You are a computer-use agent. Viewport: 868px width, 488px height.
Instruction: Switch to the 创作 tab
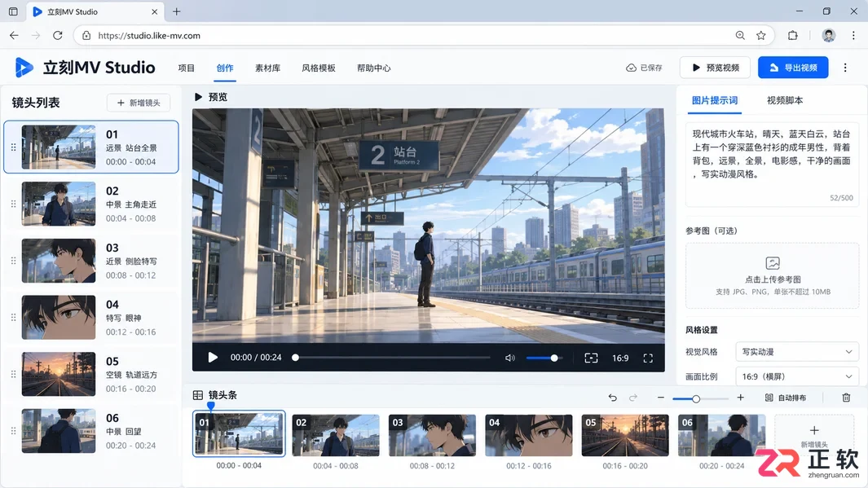tap(225, 68)
